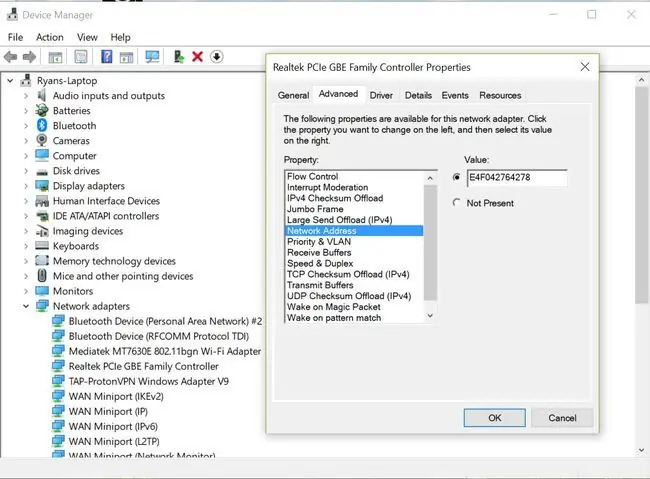Select Priority & VLAN property
The width and height of the screenshot is (650, 479).
point(354,241)
